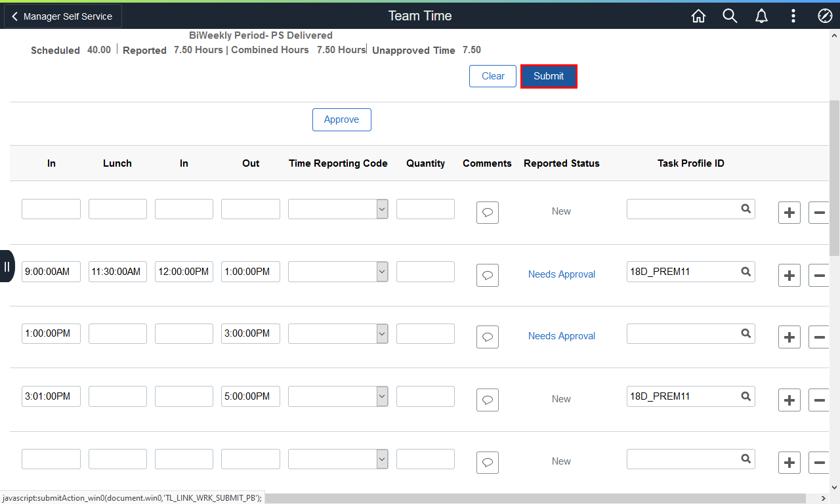This screenshot has height=504, width=840.
Task: Expand the side panel handle tab
Action: tap(7, 266)
